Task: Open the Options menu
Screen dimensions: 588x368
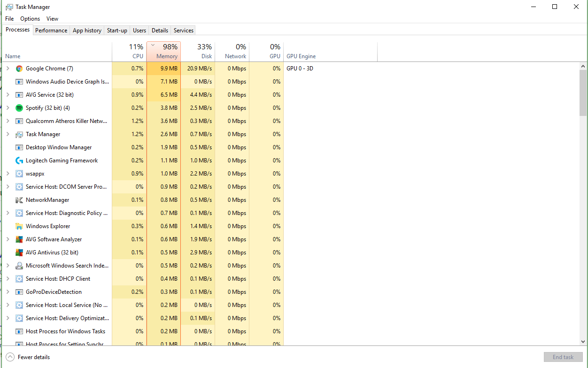Action: click(x=30, y=19)
